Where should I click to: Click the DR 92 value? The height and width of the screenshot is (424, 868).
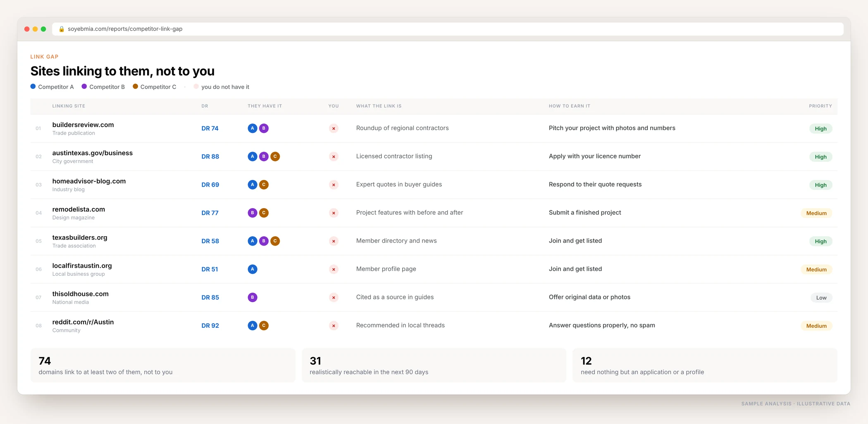tap(210, 326)
